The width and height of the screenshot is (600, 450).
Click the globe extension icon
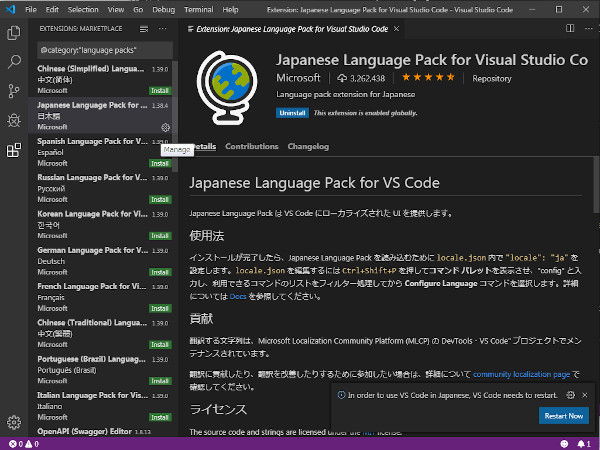(227, 87)
